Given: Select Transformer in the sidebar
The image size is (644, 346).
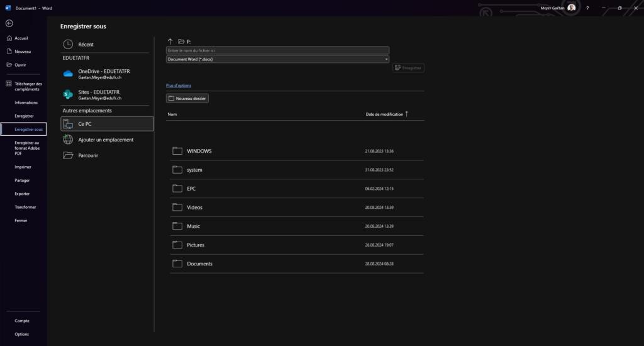Looking at the screenshot, I should (25, 207).
